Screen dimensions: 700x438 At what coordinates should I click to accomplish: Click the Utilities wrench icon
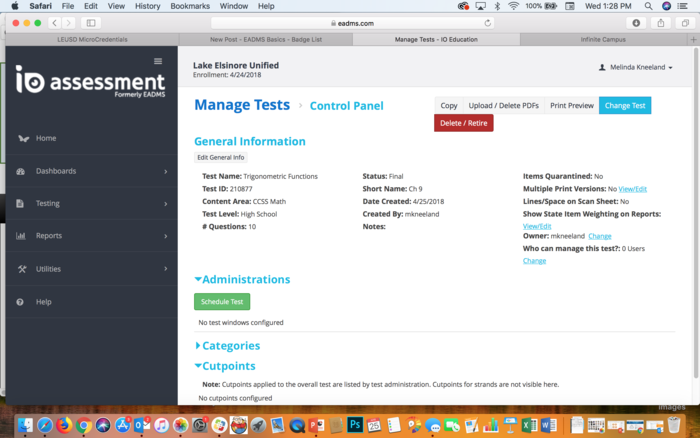pos(22,269)
